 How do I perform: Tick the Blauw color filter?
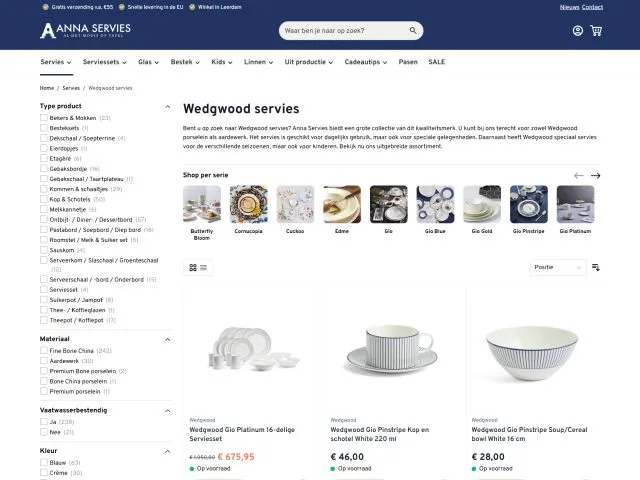(44, 463)
